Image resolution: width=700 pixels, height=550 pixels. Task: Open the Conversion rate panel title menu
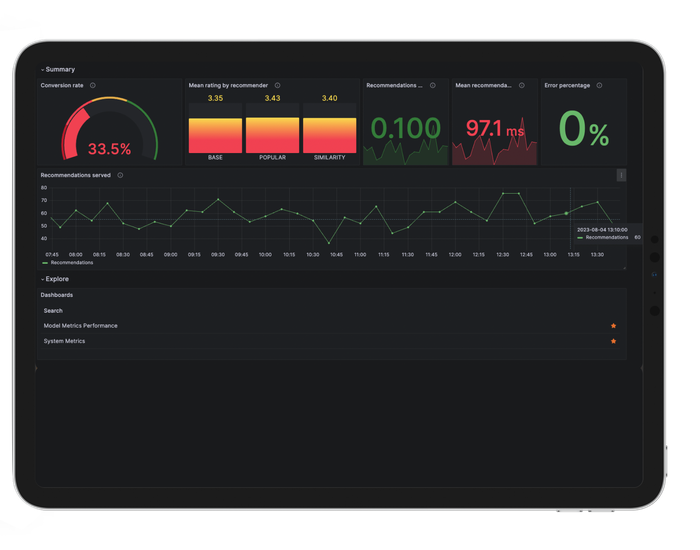pos(62,86)
